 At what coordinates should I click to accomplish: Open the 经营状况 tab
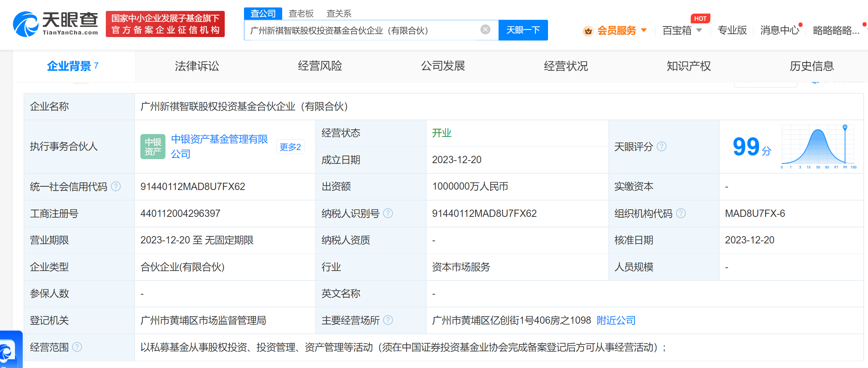[566, 66]
